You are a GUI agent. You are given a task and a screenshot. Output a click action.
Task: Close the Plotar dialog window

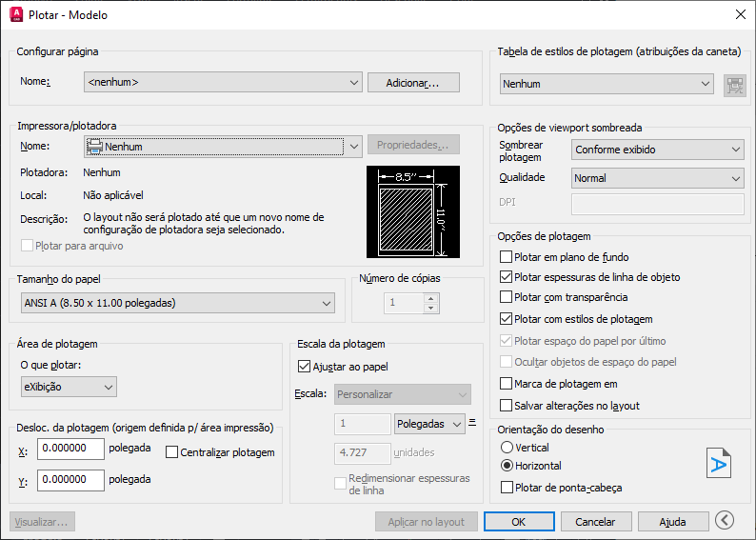(740, 14)
